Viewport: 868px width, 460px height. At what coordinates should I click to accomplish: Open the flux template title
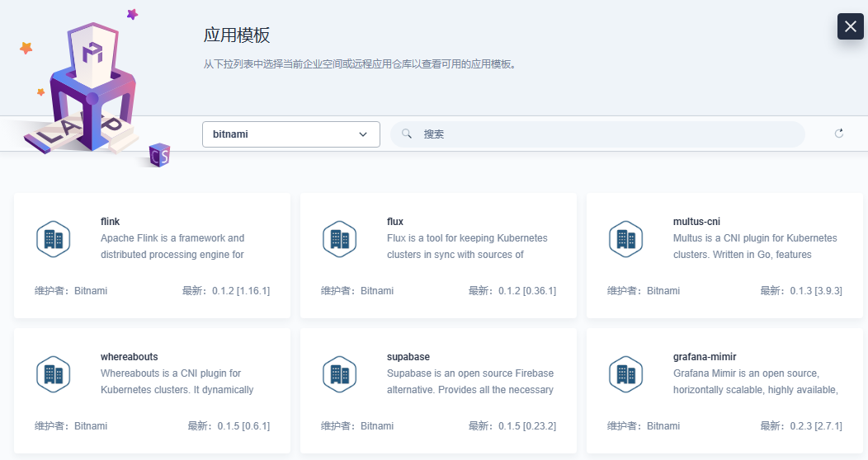395,222
